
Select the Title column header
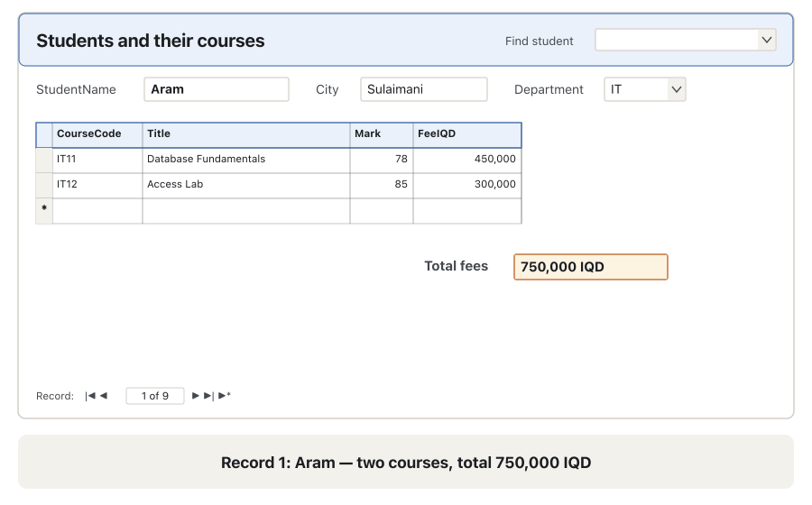(246, 134)
